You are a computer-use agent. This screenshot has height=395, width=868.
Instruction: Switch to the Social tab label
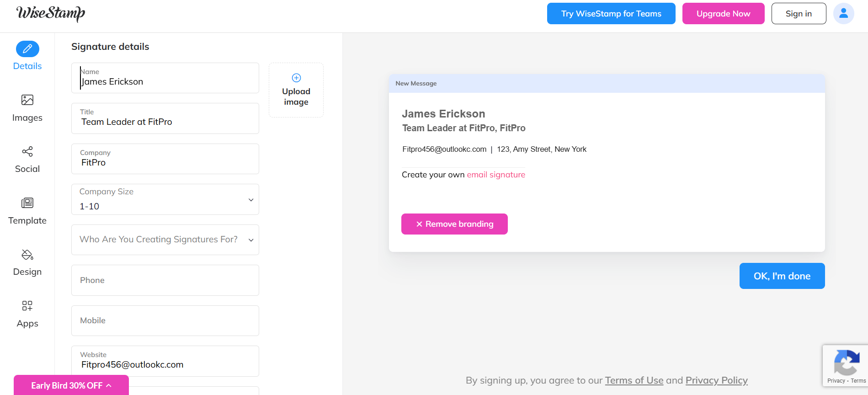[27, 169]
